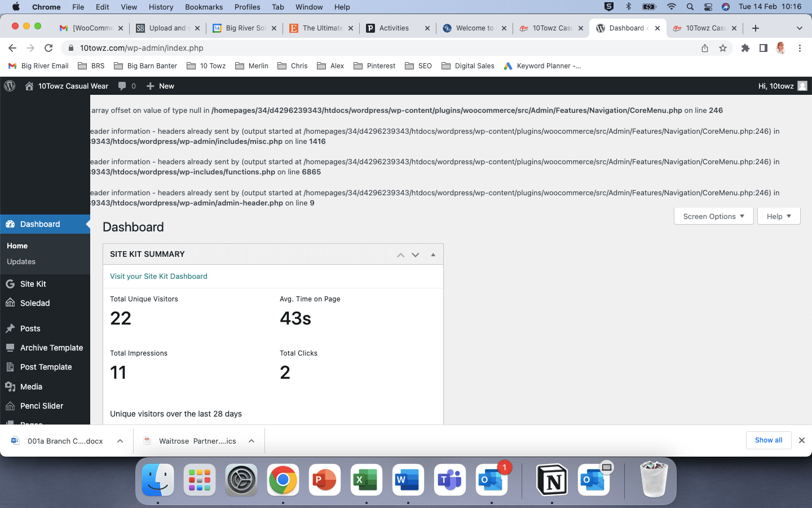
Task: Visit your Site Kit Dashboard link
Action: tap(158, 276)
